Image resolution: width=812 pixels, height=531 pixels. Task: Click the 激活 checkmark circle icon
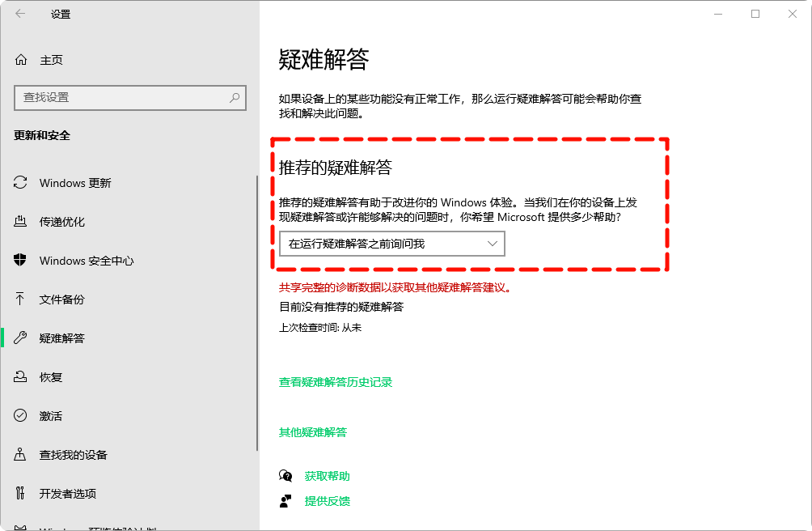click(21, 416)
